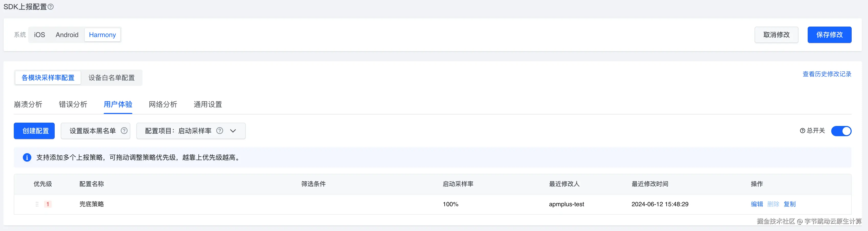The image size is (868, 231).
Task: Click help icon next to SDK上报配置 title
Action: (51, 7)
